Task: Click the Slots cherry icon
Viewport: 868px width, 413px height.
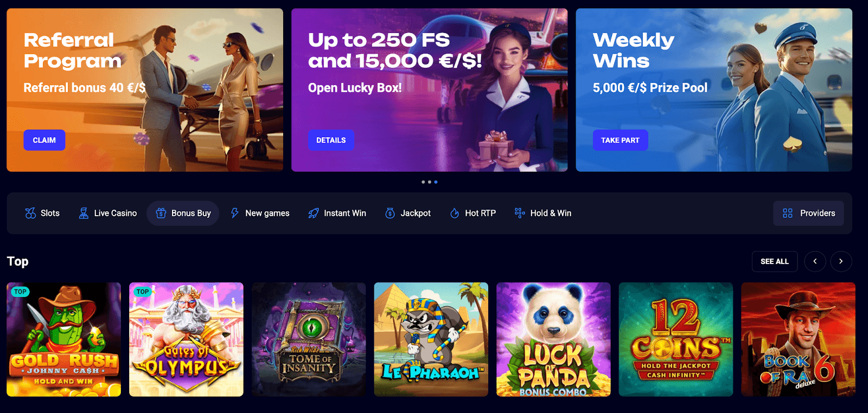Action: (30, 213)
